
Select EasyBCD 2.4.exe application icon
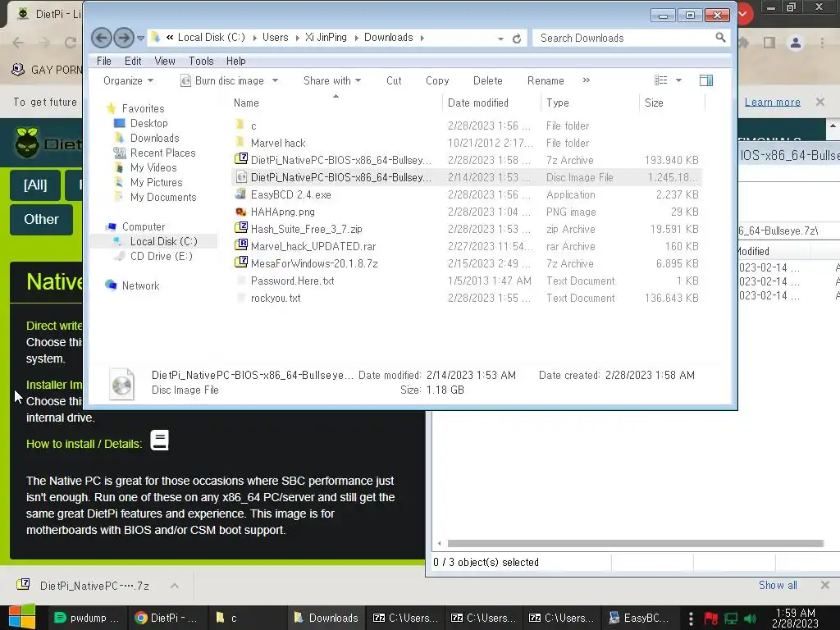[241, 194]
